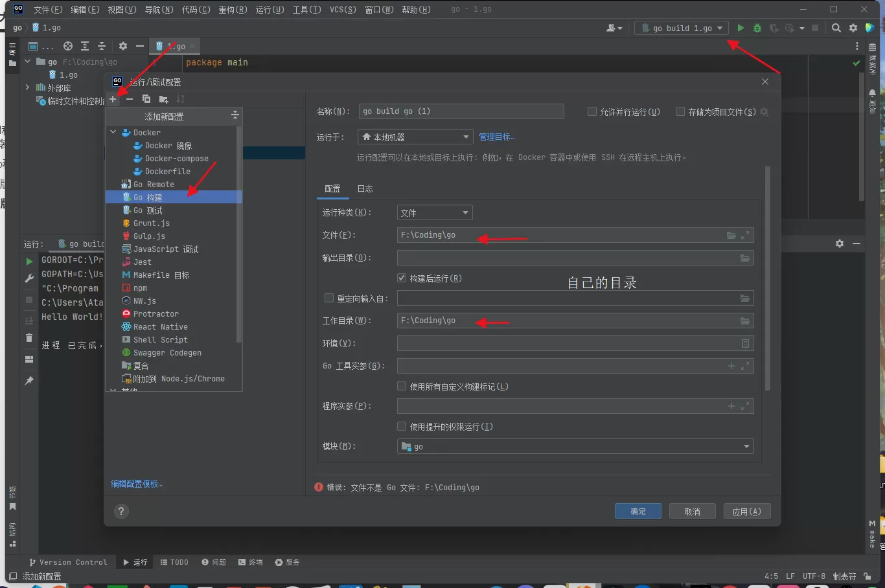Screen dimensions: 885x588
Task: Click the rerun green arrow in Run panel
Action: point(29,262)
